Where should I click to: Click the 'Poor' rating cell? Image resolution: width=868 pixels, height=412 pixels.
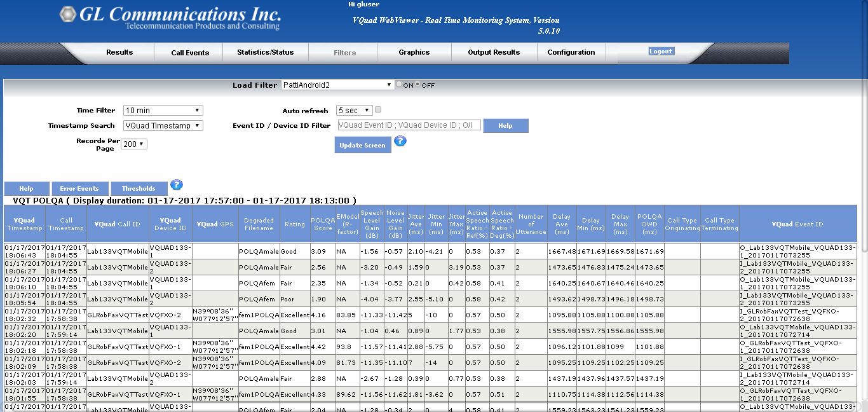tap(295, 299)
